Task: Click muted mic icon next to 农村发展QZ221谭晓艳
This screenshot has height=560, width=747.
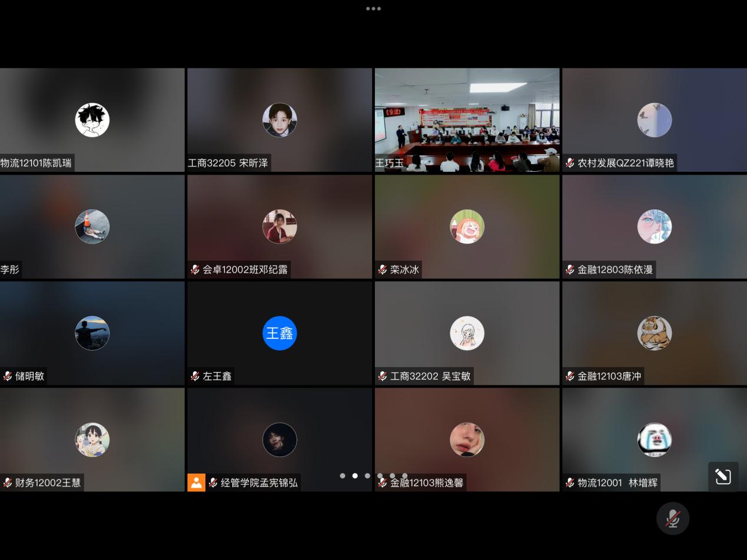Action: 570,163
